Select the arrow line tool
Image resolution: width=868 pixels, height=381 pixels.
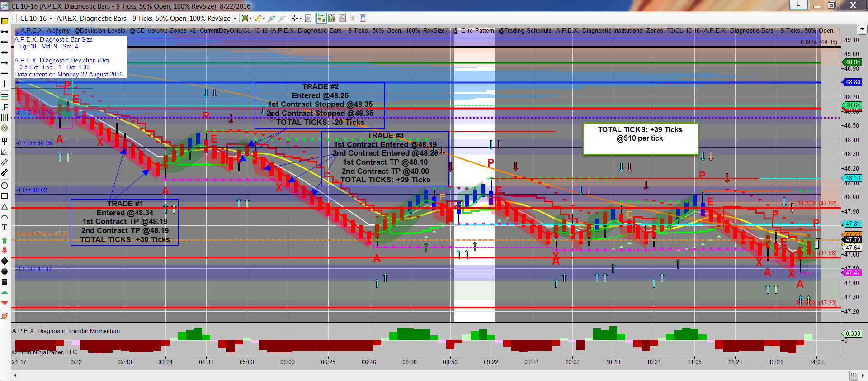(5, 63)
